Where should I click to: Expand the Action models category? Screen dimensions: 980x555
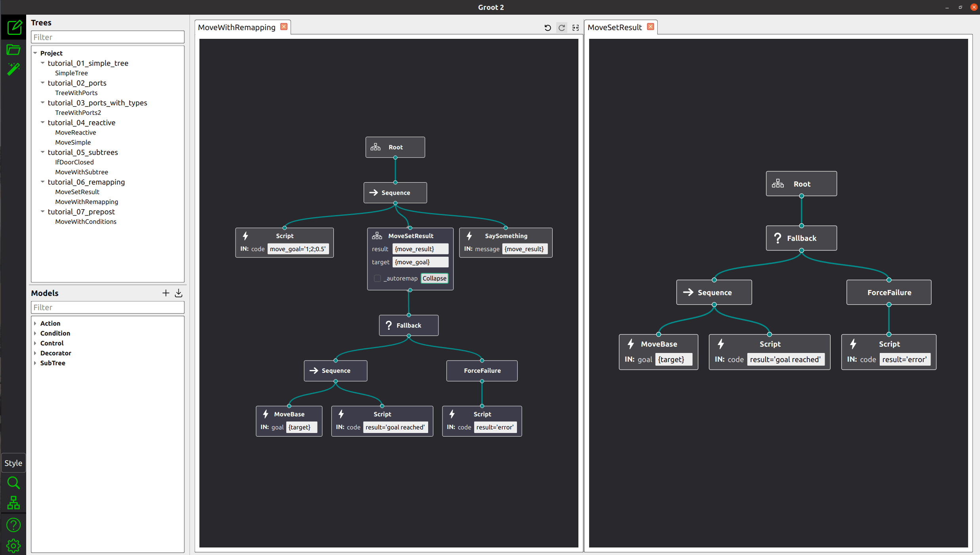35,324
